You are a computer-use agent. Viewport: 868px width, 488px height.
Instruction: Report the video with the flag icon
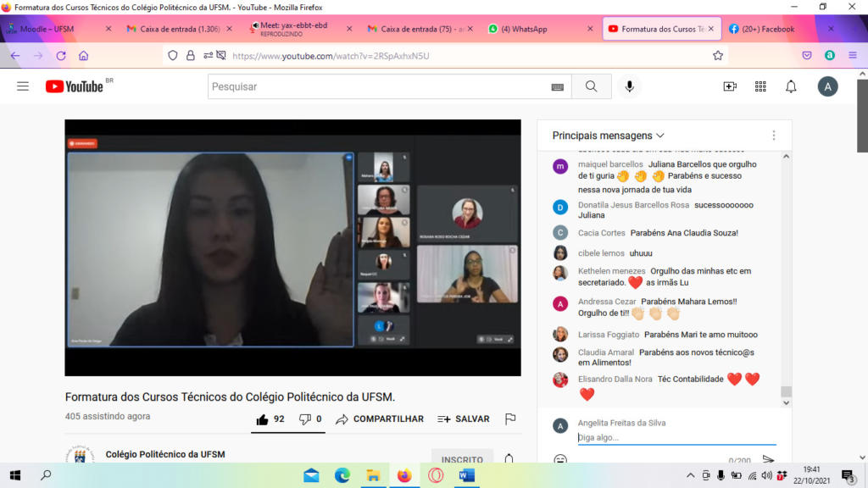click(510, 419)
